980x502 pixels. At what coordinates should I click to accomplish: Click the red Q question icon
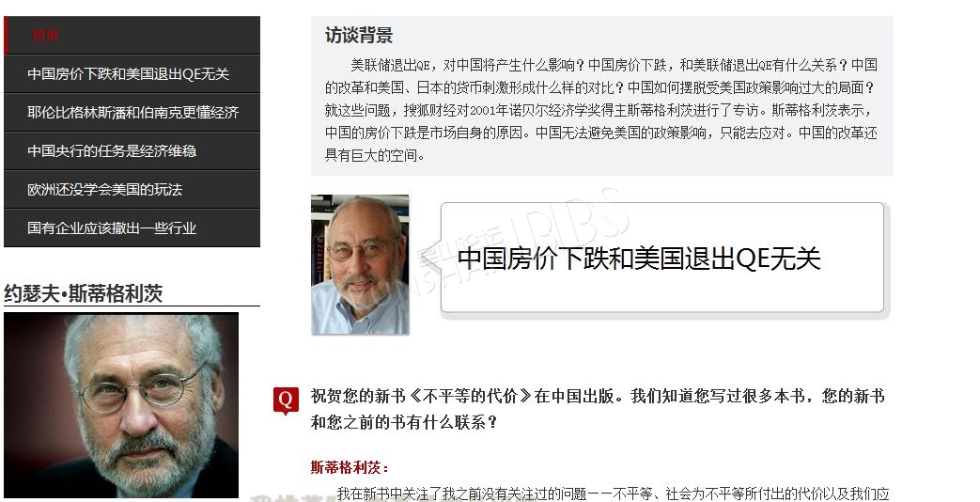pyautogui.click(x=286, y=400)
